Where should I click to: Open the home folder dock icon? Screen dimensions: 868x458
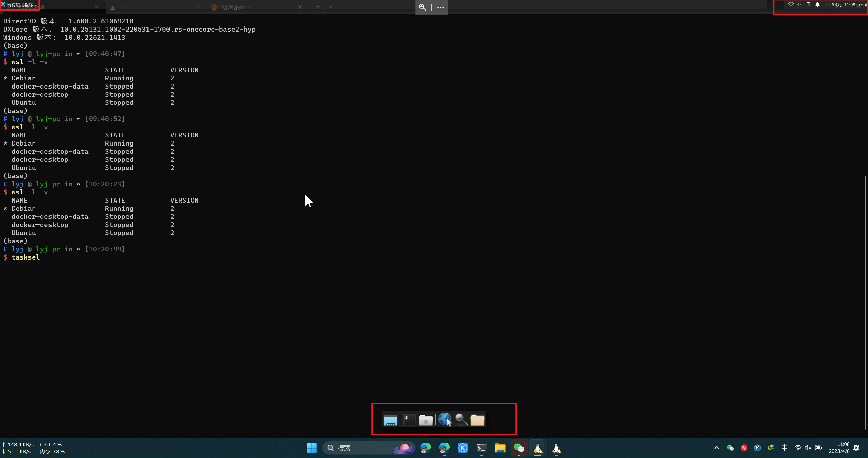[426, 420]
